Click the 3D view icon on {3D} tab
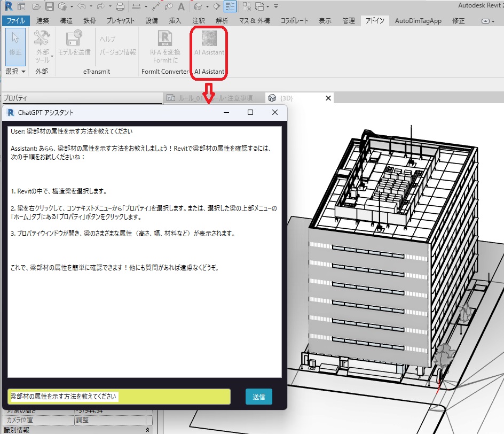Screen dimensions: 504x434 (x=272, y=98)
